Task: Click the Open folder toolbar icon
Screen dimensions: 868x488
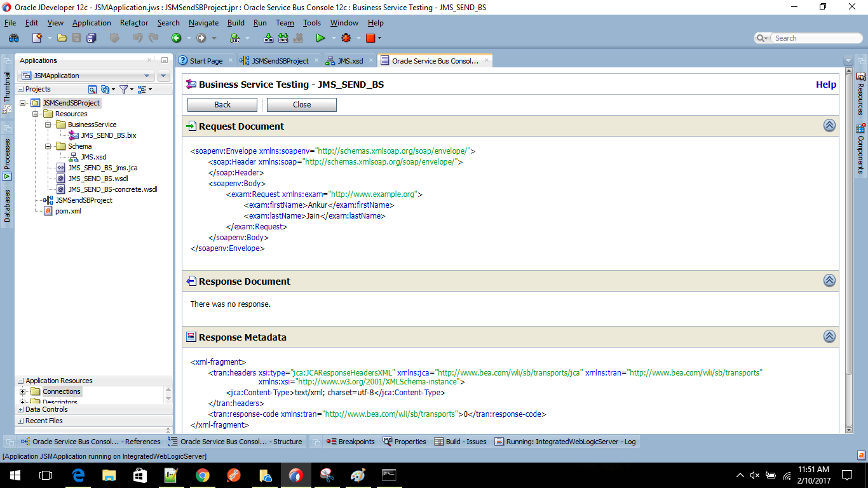Action: coord(62,38)
